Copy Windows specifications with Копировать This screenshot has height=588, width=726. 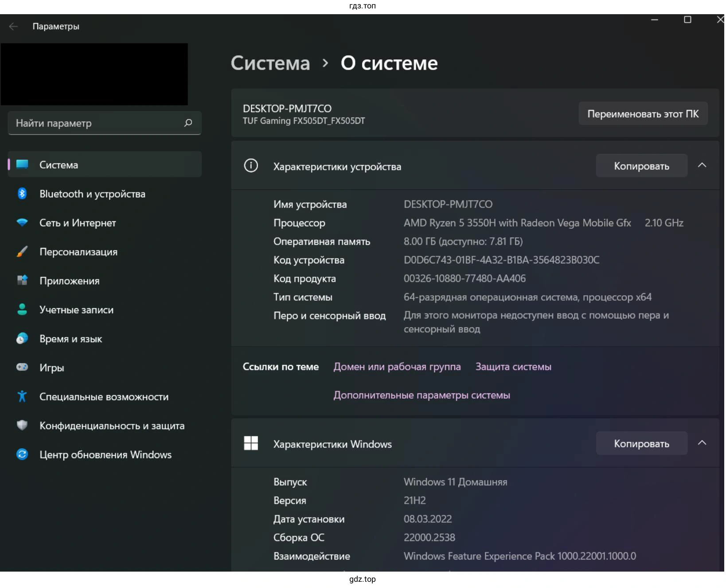[641, 443]
